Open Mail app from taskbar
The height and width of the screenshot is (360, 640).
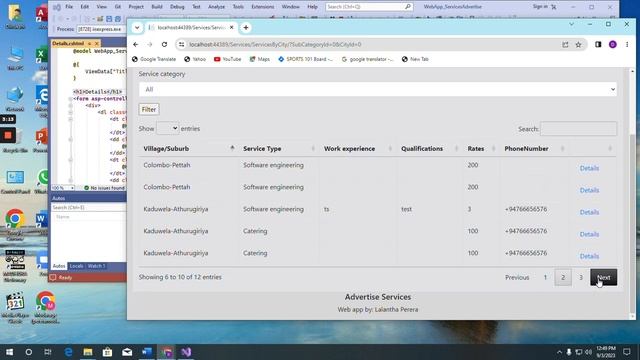(x=127, y=352)
